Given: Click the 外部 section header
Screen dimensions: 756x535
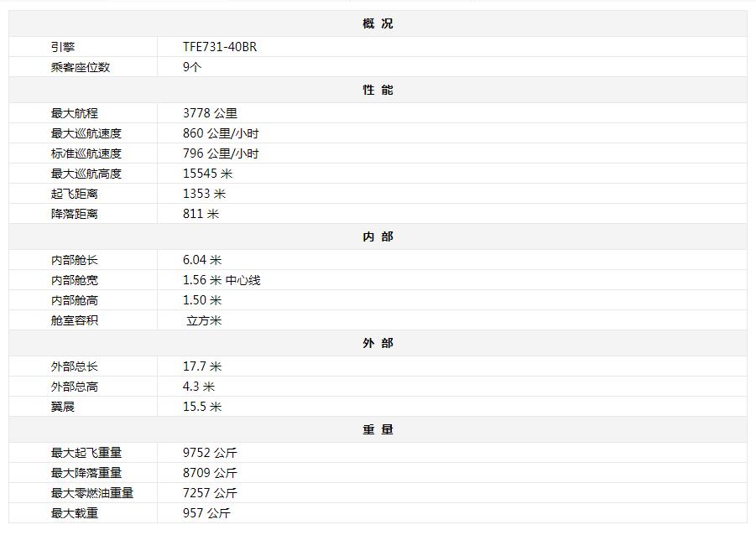Looking at the screenshot, I should pos(378,343).
